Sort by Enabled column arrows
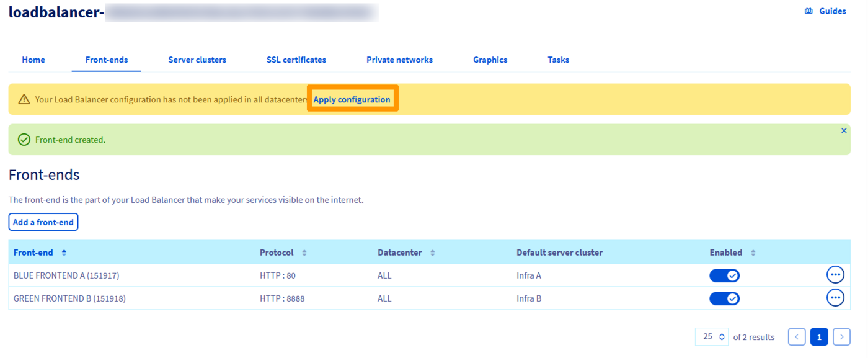The width and height of the screenshot is (868, 358). tap(753, 253)
